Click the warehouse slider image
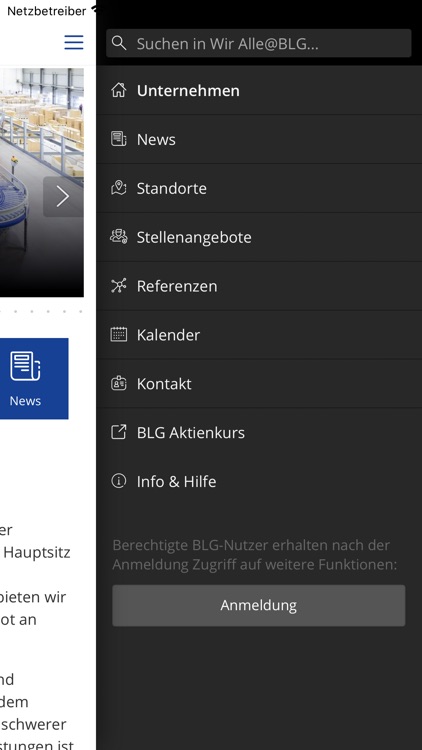 (42, 182)
